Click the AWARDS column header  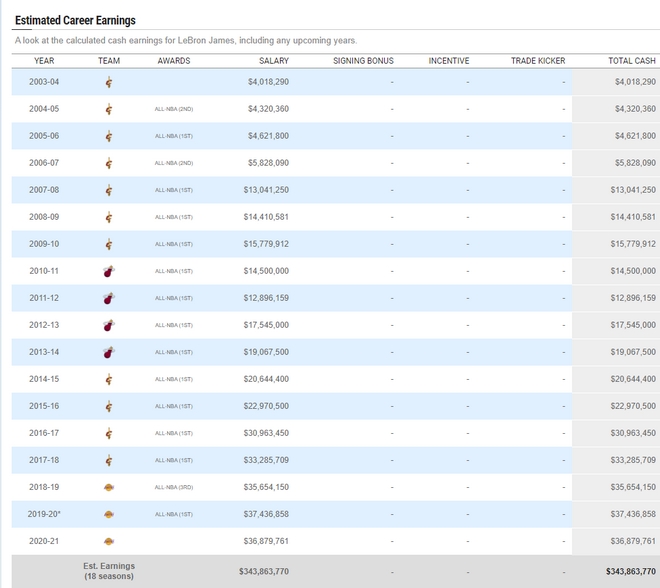[x=173, y=61]
